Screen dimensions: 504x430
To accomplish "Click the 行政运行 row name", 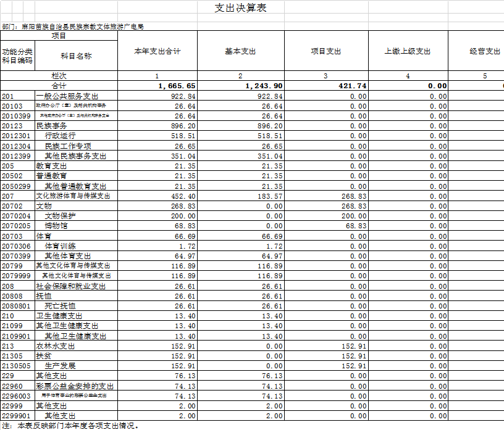I will [59, 136].
